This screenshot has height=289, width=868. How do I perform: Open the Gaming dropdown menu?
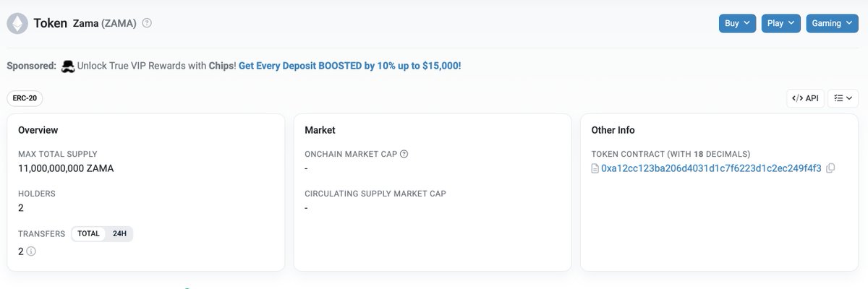pyautogui.click(x=831, y=23)
